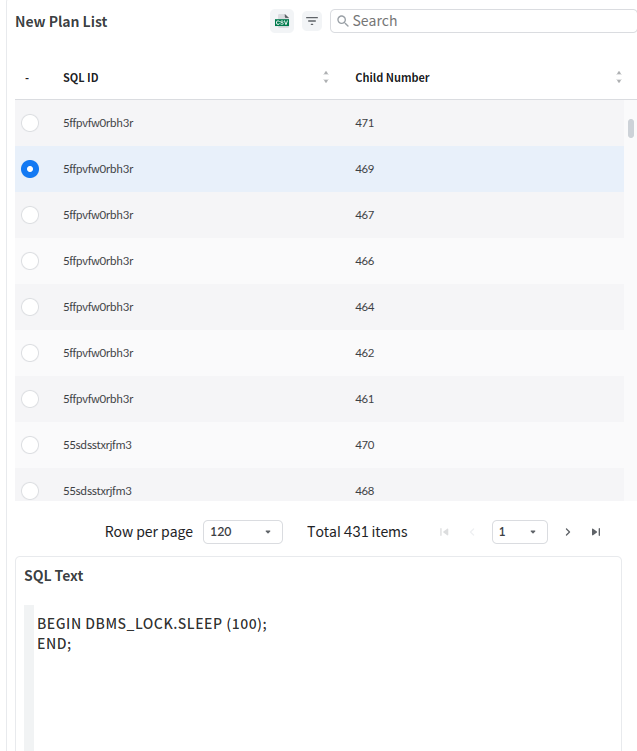
Task: Click the search magnifier icon
Action: [342, 21]
